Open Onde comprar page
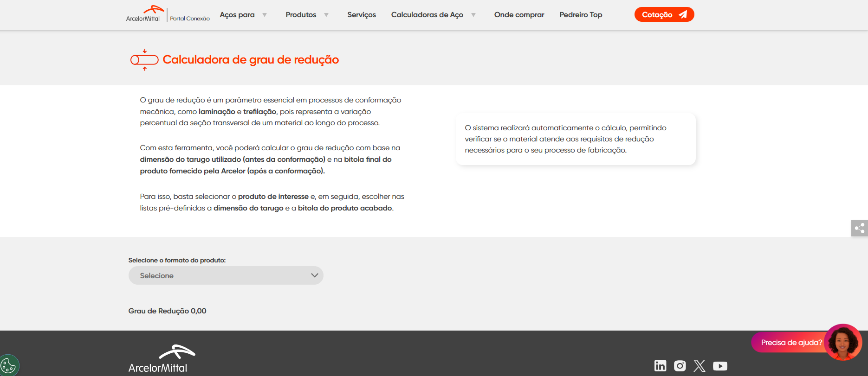Image resolution: width=868 pixels, height=376 pixels. click(519, 15)
